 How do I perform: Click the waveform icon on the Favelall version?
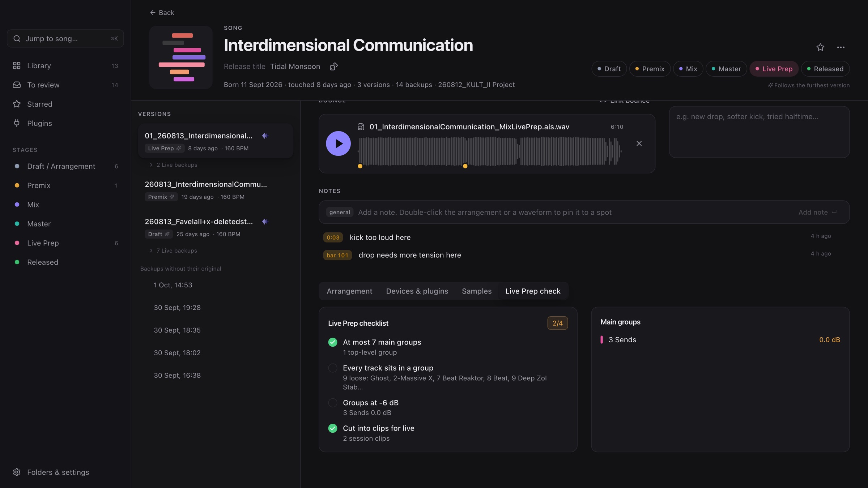point(265,222)
